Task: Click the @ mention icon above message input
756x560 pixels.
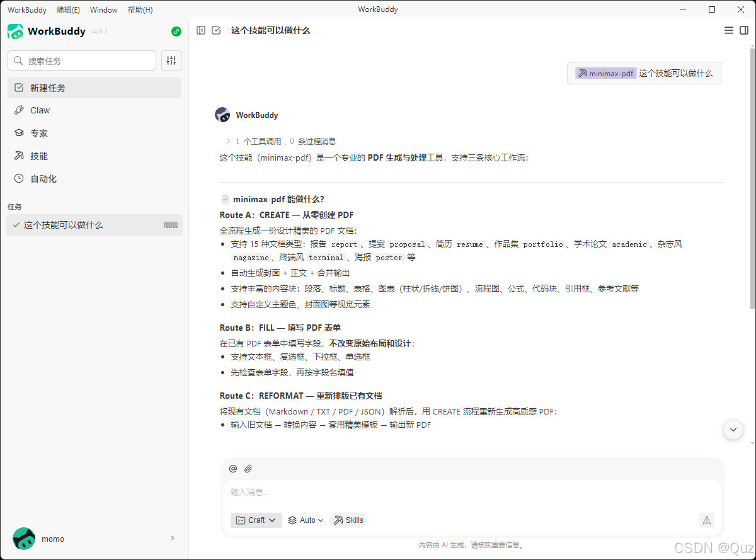Action: (233, 469)
